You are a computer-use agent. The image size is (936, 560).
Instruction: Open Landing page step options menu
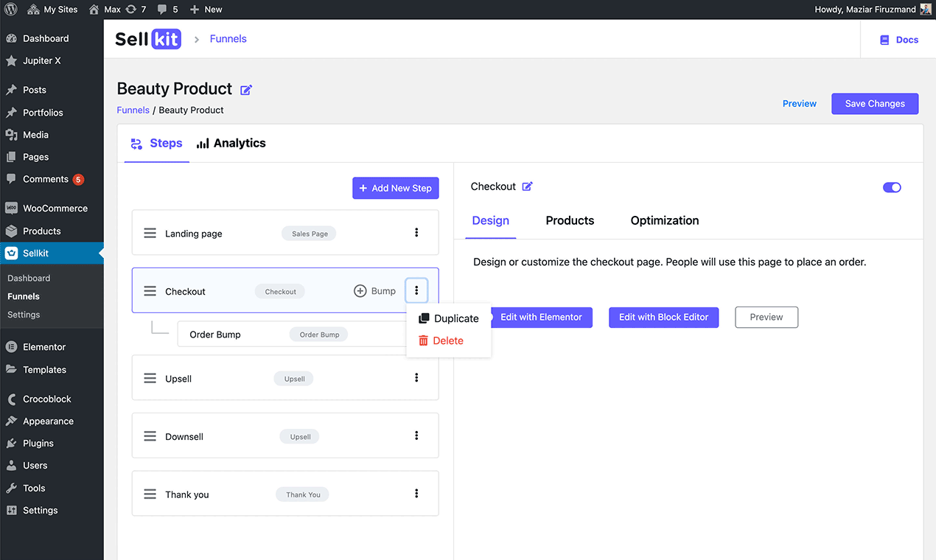416,233
